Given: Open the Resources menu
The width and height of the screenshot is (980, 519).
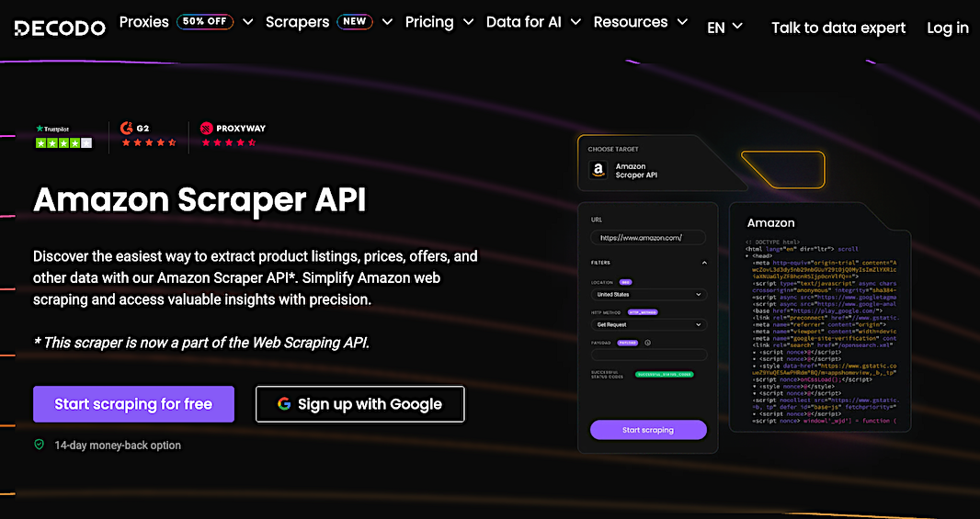Looking at the screenshot, I should coord(631,22).
